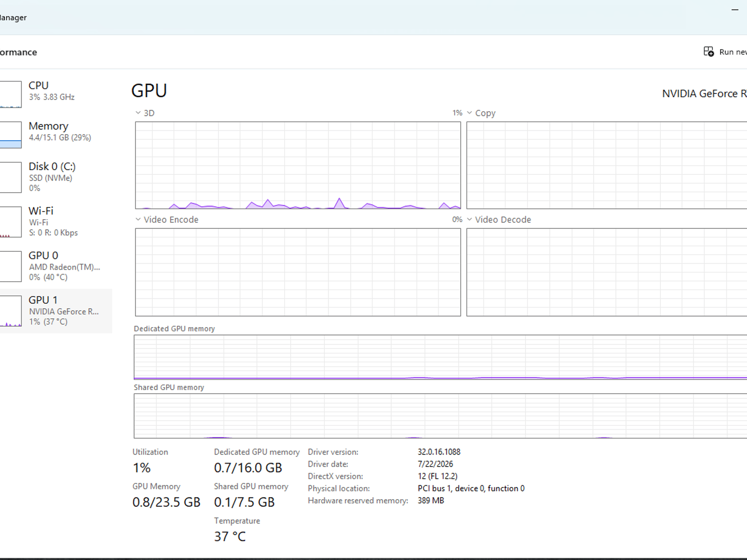
Task: Click the Copy engine graph
Action: [x=607, y=165]
